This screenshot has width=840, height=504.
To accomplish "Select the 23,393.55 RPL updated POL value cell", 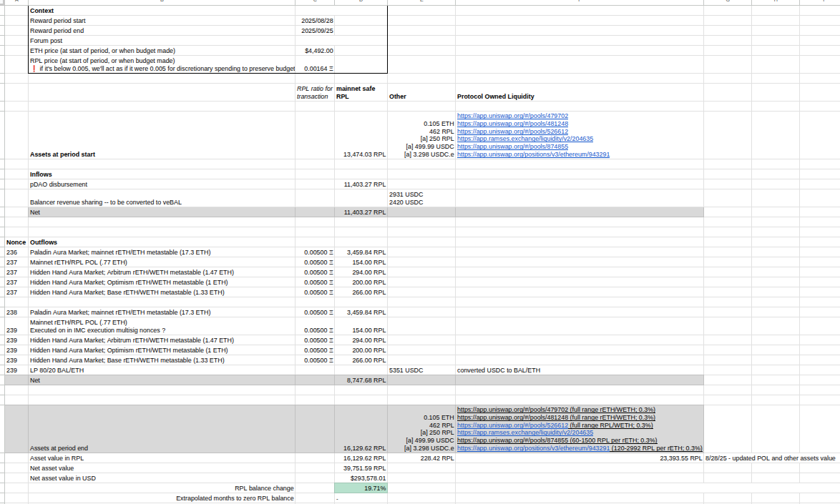I will coord(680,458).
